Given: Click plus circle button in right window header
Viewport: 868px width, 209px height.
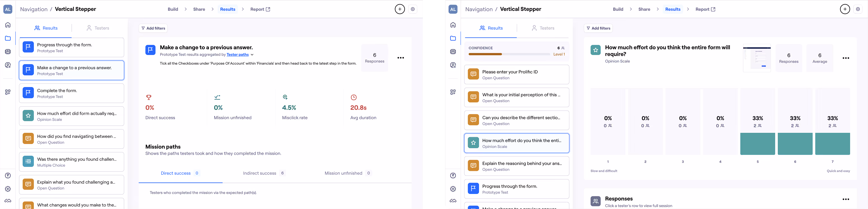Looking at the screenshot, I should [845, 9].
